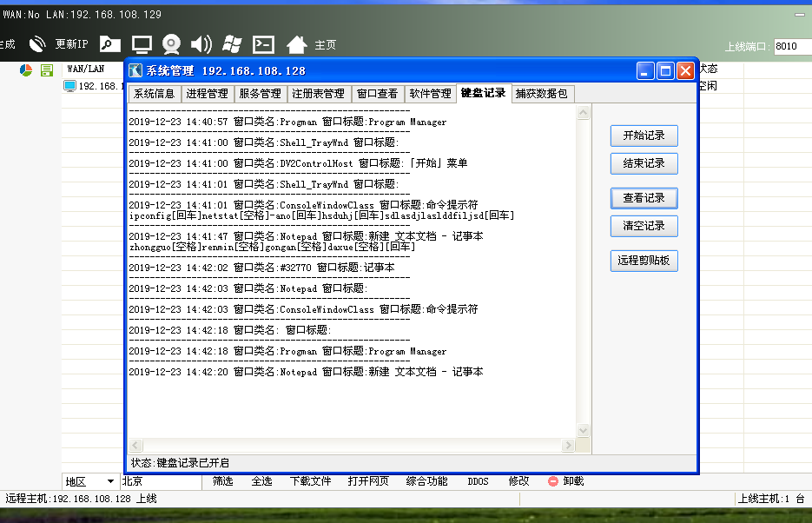Click the 14:42:02 #32770 log entry
Image resolution: width=812 pixels, height=523 pixels.
pos(261,268)
